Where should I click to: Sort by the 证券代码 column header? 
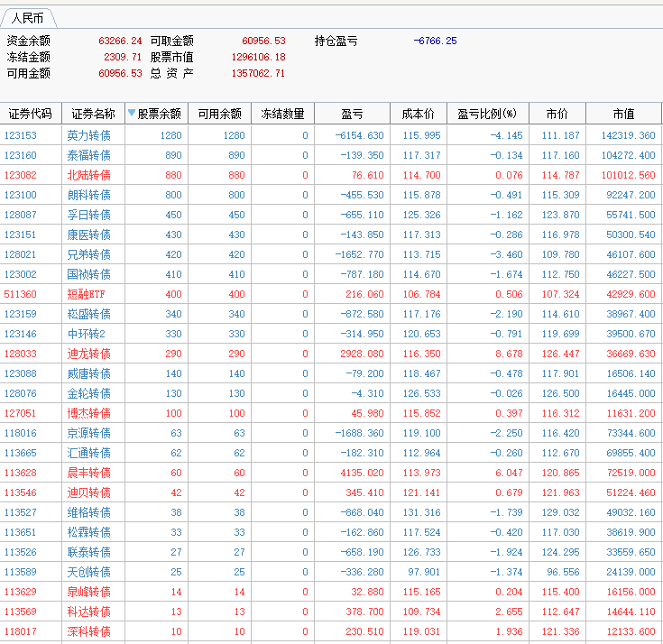click(31, 114)
